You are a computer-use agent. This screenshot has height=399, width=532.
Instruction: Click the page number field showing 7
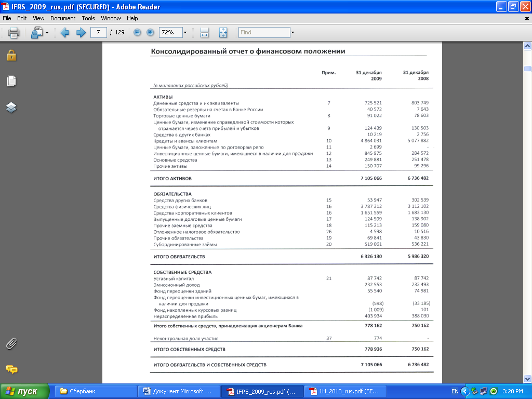click(x=98, y=32)
